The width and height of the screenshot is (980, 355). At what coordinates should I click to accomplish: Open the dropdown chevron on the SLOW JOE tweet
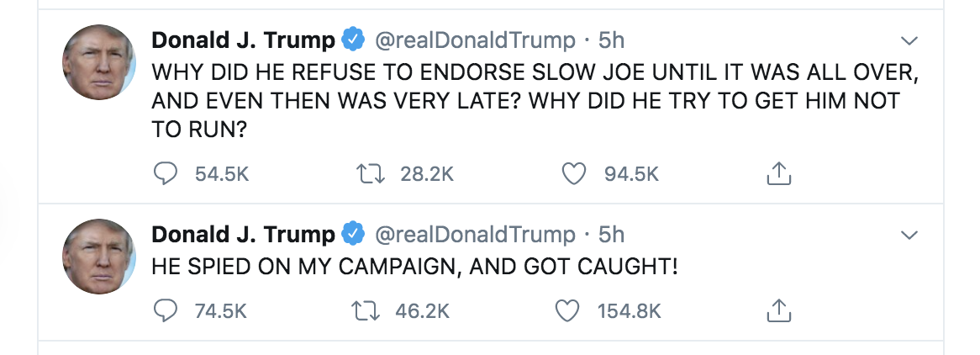[909, 41]
